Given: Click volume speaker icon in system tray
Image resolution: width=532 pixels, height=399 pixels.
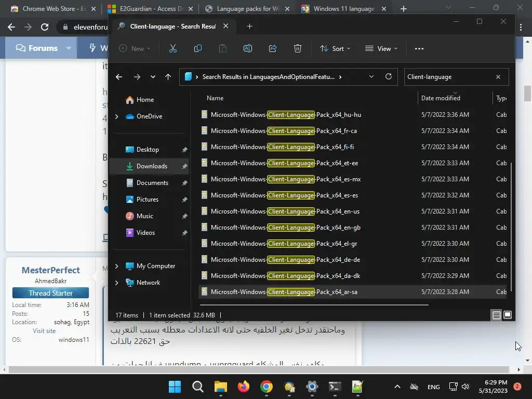Looking at the screenshot, I should click(465, 387).
